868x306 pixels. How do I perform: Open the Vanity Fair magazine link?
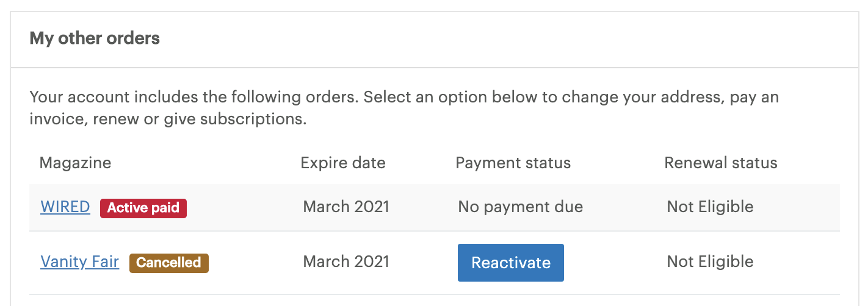(79, 262)
